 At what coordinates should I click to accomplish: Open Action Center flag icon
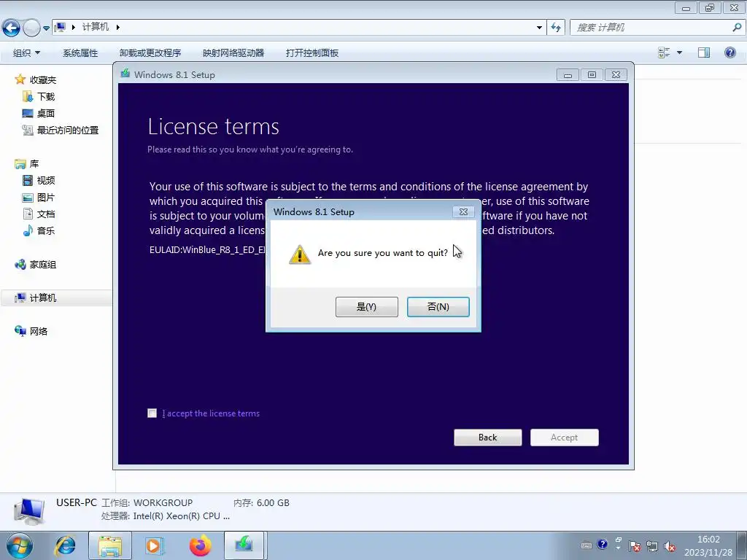click(x=635, y=546)
